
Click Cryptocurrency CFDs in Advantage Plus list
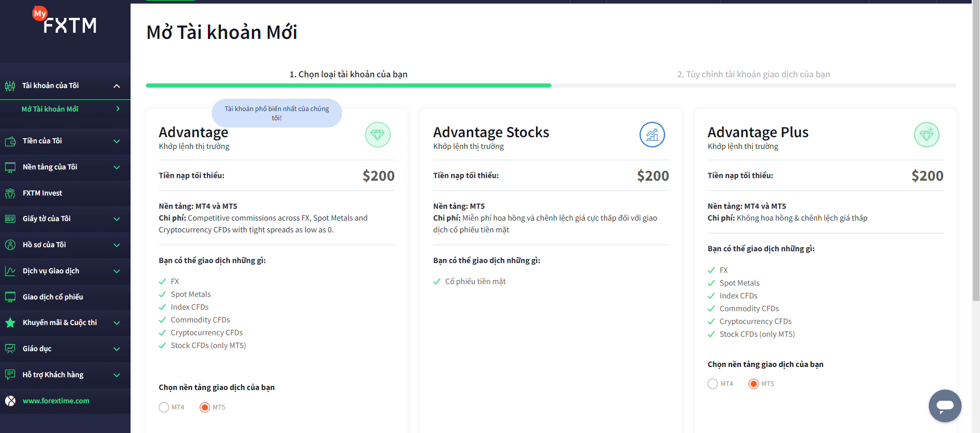point(755,321)
